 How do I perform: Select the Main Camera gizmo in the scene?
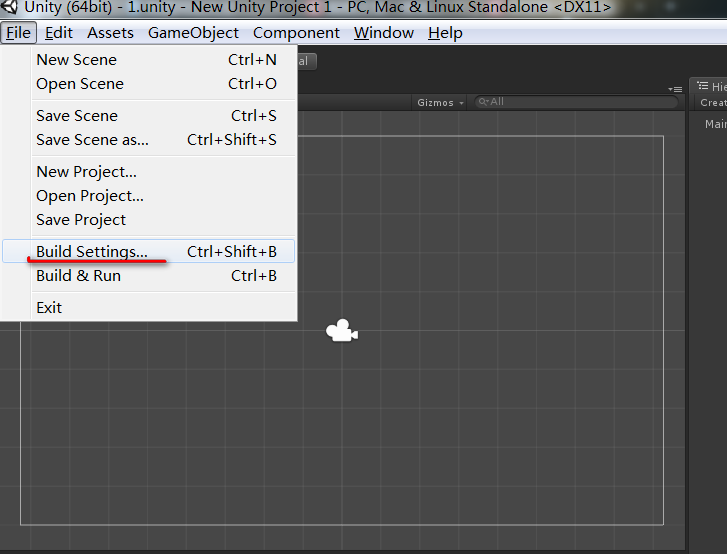pyautogui.click(x=342, y=331)
